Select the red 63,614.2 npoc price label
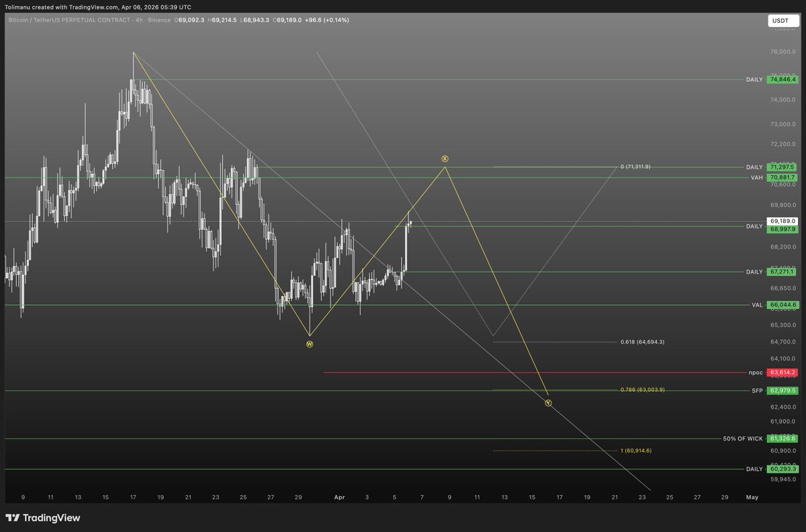 783,372
